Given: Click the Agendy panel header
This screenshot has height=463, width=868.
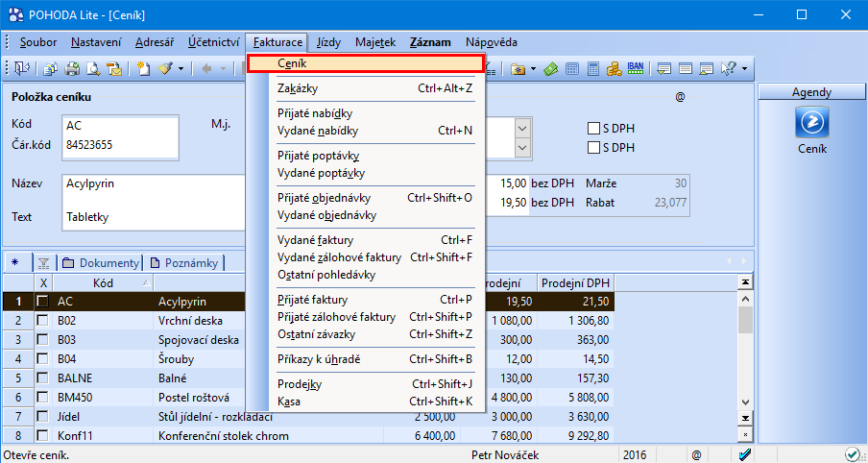Looking at the screenshot, I should coord(811,92).
